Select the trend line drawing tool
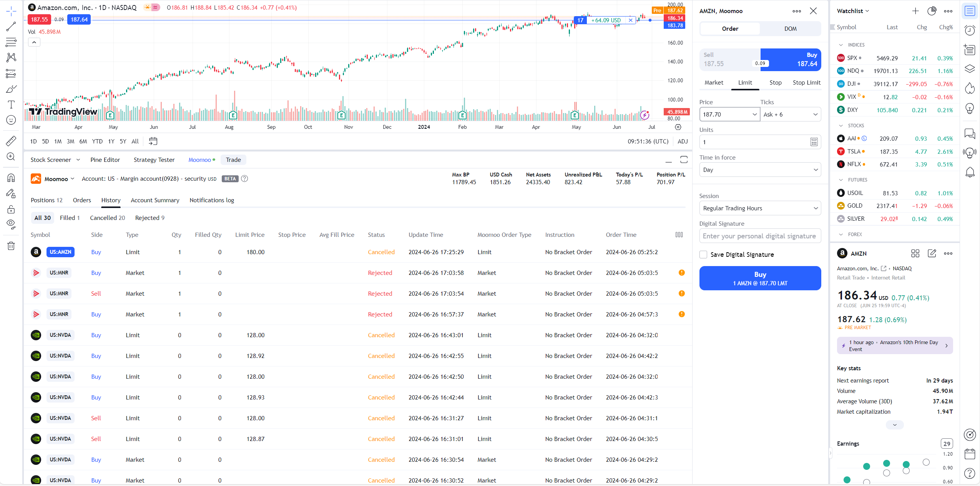980x486 pixels. coord(11,27)
